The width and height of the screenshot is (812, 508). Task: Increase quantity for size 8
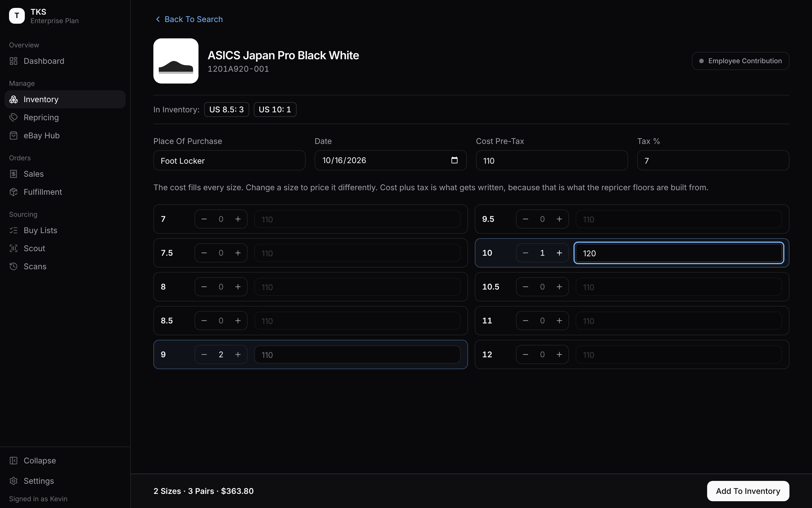[238, 286]
